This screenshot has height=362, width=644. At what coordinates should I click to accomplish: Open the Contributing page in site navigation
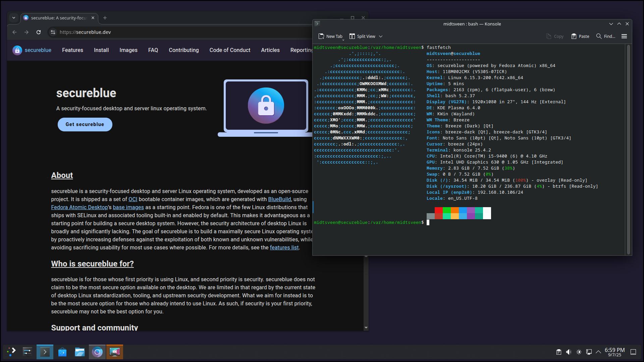184,50
